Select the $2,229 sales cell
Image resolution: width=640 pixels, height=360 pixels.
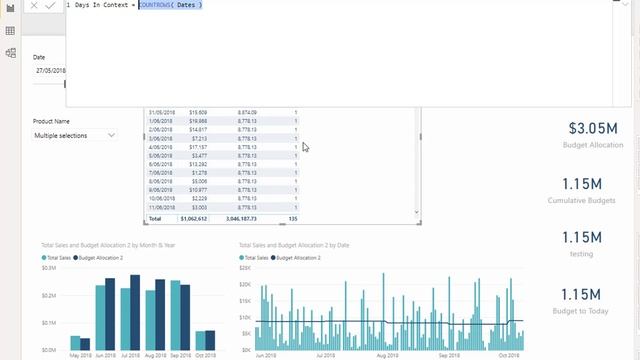200,198
